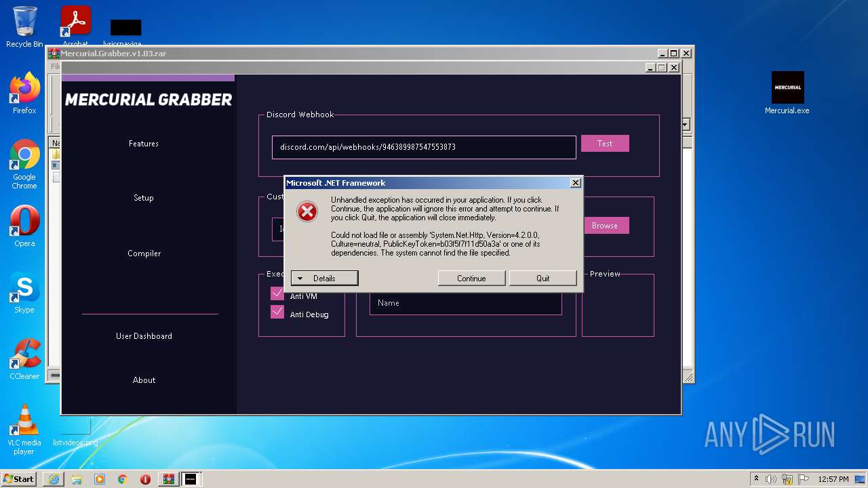Open Google Chrome desktop shortcut
Screen dimensions: 868x488
[x=24, y=165]
